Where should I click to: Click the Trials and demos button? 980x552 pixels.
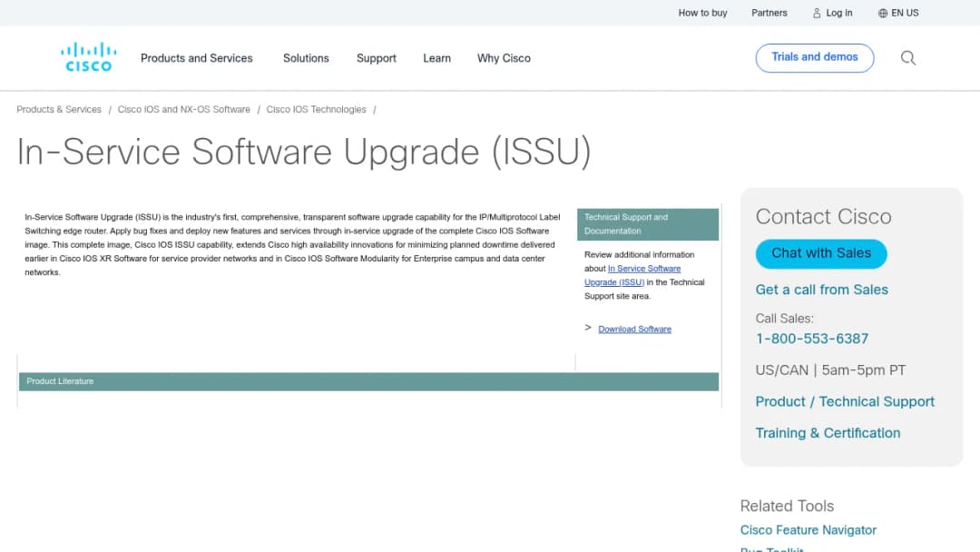click(814, 57)
